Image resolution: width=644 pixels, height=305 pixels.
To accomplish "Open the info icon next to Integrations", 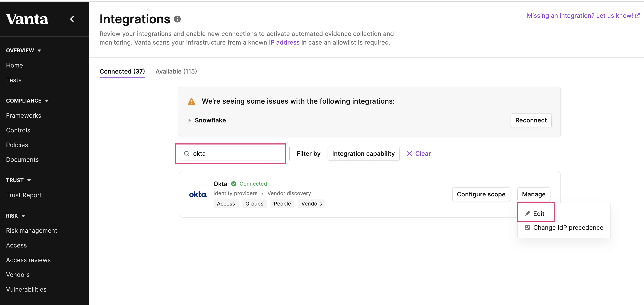I will click(177, 19).
